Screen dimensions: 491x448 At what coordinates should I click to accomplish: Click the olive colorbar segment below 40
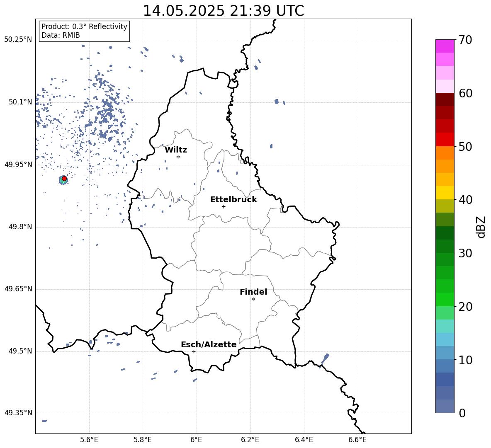click(445, 206)
